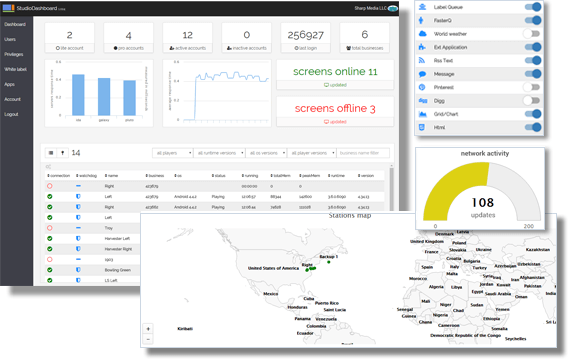This screenshot has height=363, width=569.
Task: Click the Rss Text feed icon
Action: [x=422, y=60]
